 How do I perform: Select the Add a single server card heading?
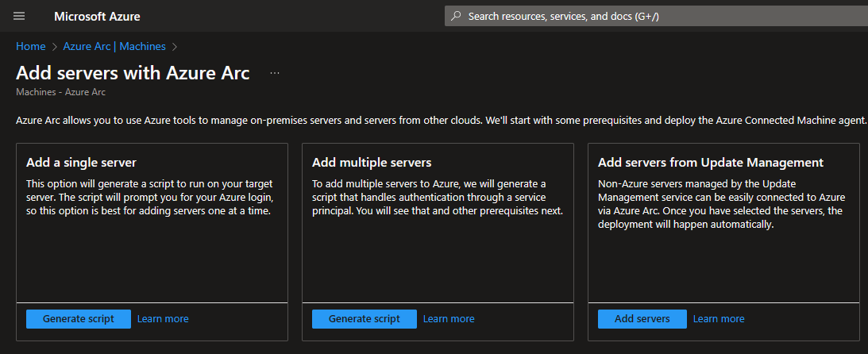[81, 163]
